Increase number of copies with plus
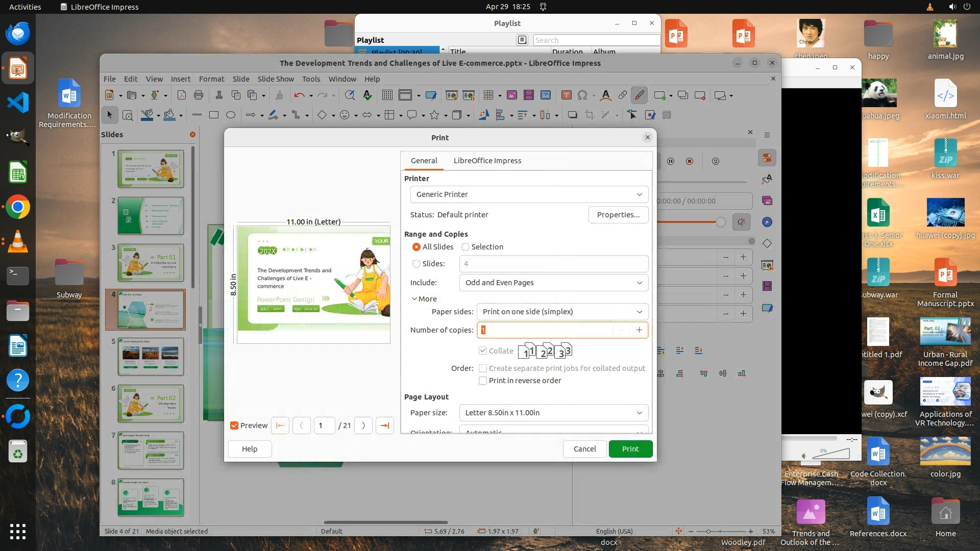 pos(639,330)
